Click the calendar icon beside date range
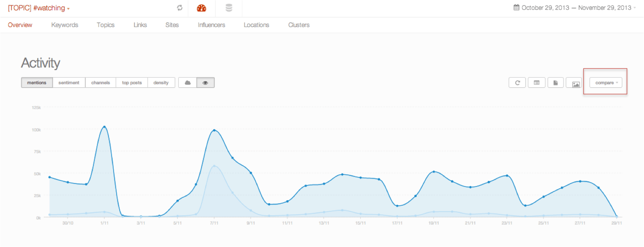 [517, 8]
